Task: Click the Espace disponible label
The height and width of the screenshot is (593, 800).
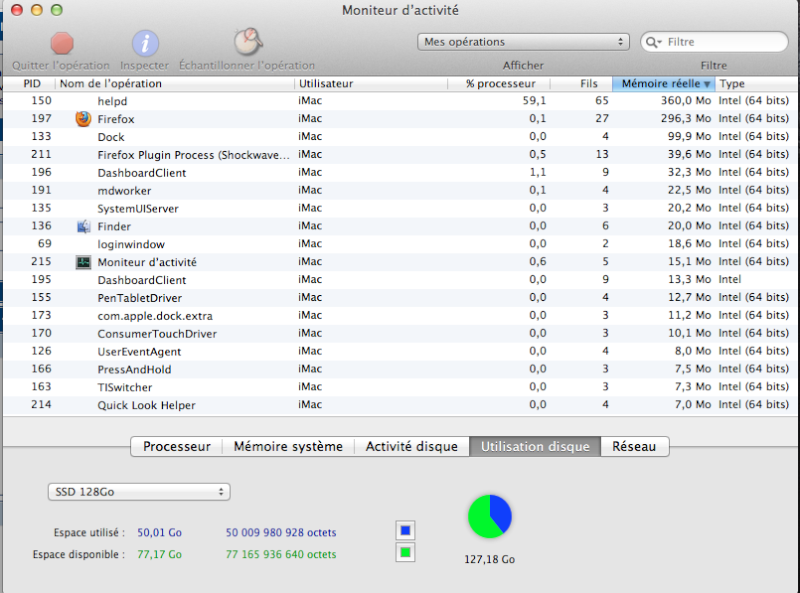Action: (x=79, y=554)
